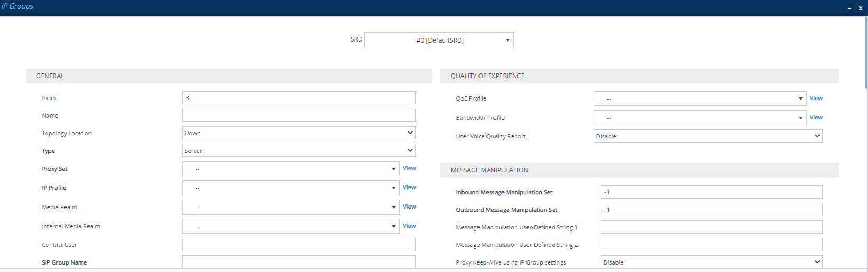This screenshot has height=272, width=868.
Task: Click the Contact User input field
Action: (x=298, y=245)
